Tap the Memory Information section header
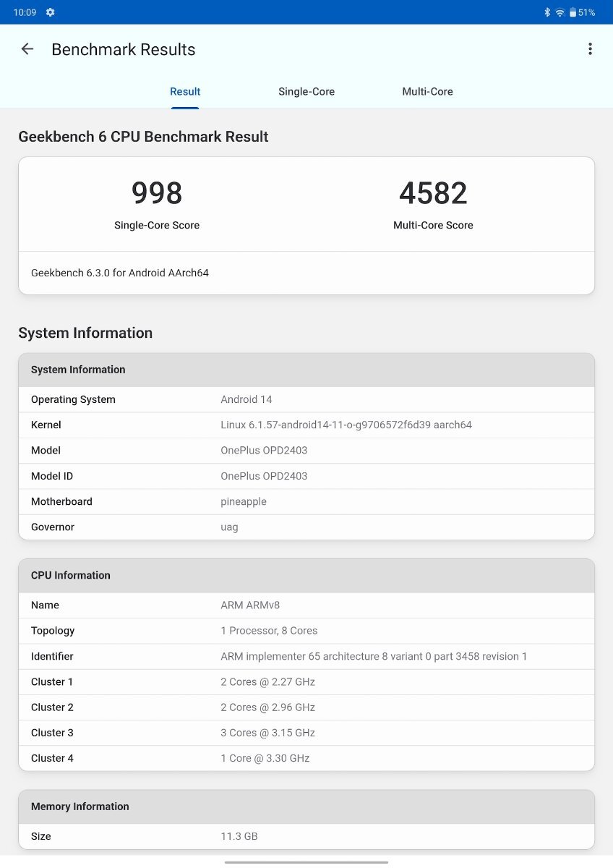The width and height of the screenshot is (613, 868). point(306,807)
